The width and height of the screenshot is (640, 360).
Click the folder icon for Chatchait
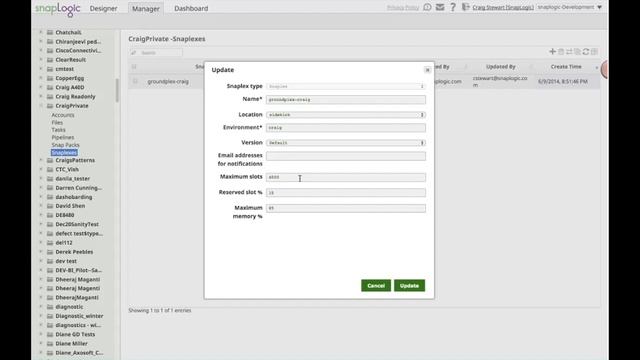point(50,32)
